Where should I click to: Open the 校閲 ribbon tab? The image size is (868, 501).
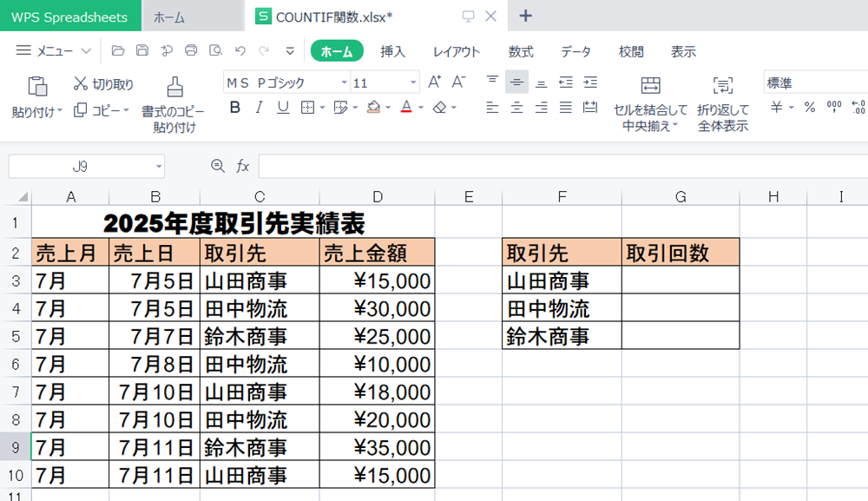coord(630,51)
